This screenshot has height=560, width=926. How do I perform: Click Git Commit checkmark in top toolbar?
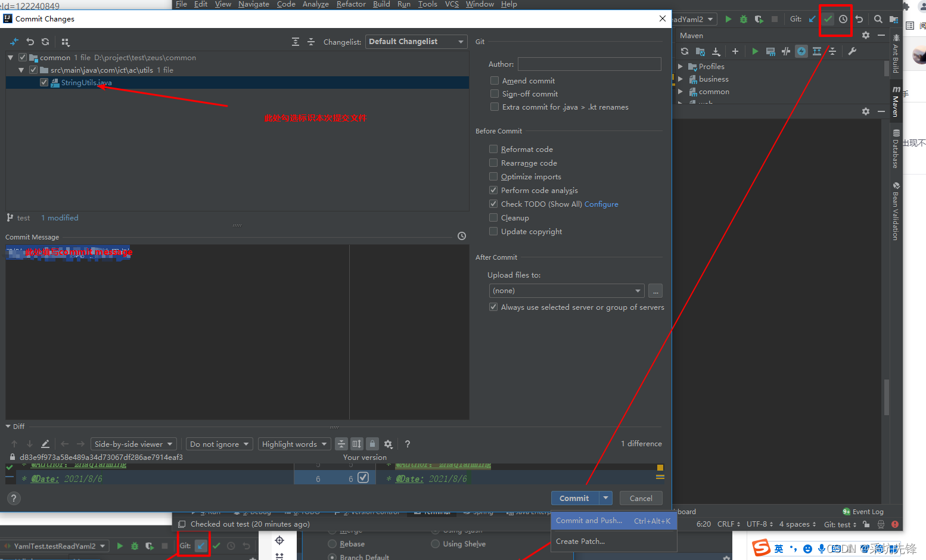coord(828,19)
